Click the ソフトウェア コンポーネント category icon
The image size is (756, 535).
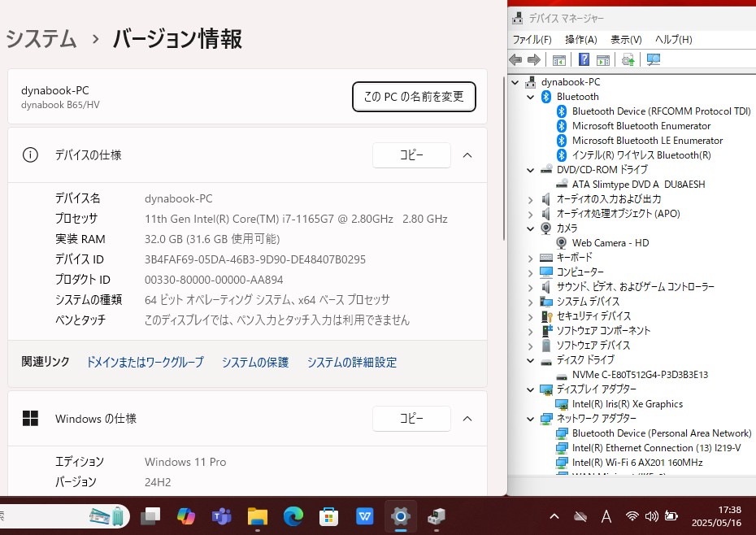pos(547,331)
